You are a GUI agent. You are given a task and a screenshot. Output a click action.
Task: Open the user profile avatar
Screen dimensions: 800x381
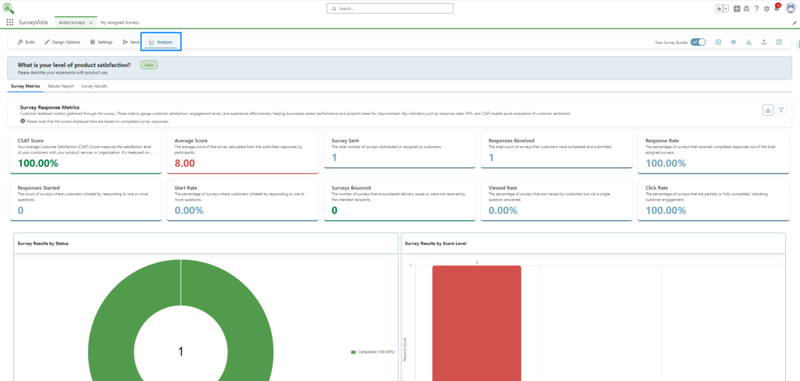pos(791,9)
